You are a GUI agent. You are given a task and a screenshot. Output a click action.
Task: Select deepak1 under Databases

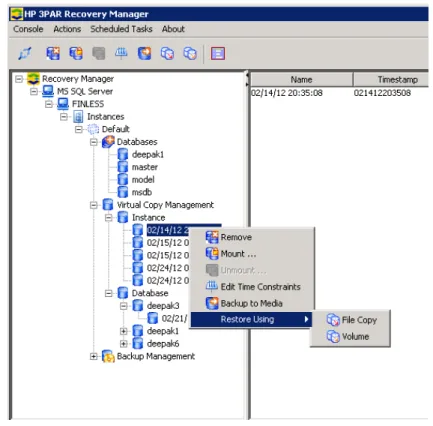[x=148, y=154]
